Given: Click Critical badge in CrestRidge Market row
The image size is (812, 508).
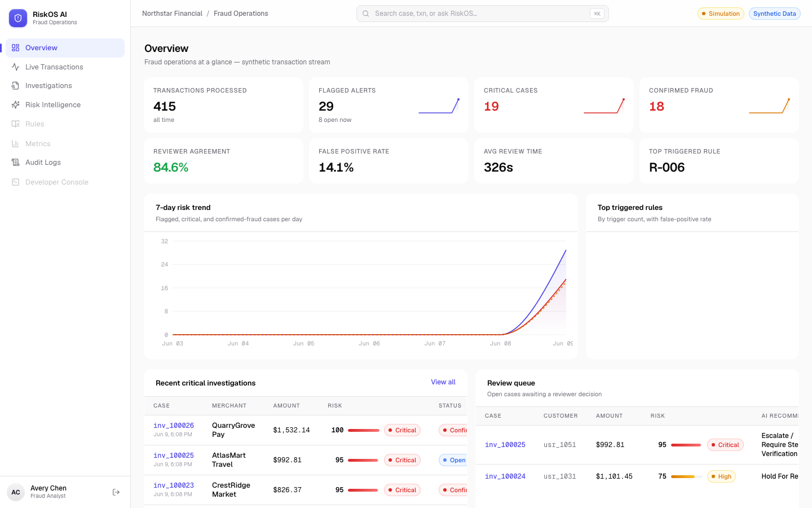Looking at the screenshot, I should tap(402, 490).
